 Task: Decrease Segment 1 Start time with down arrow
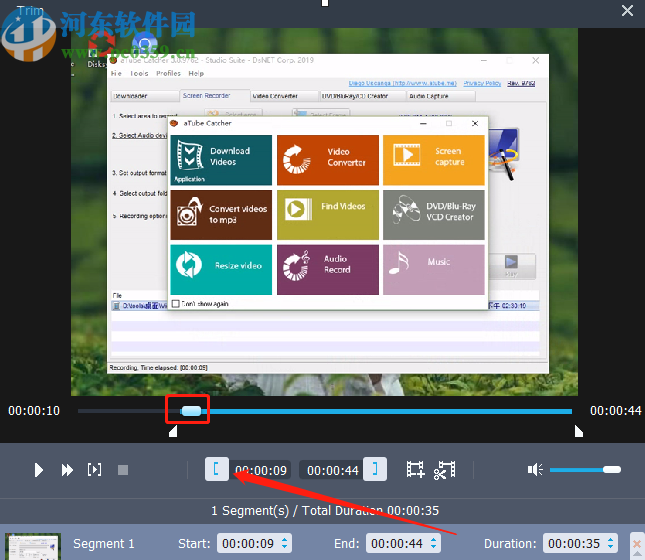(x=284, y=548)
